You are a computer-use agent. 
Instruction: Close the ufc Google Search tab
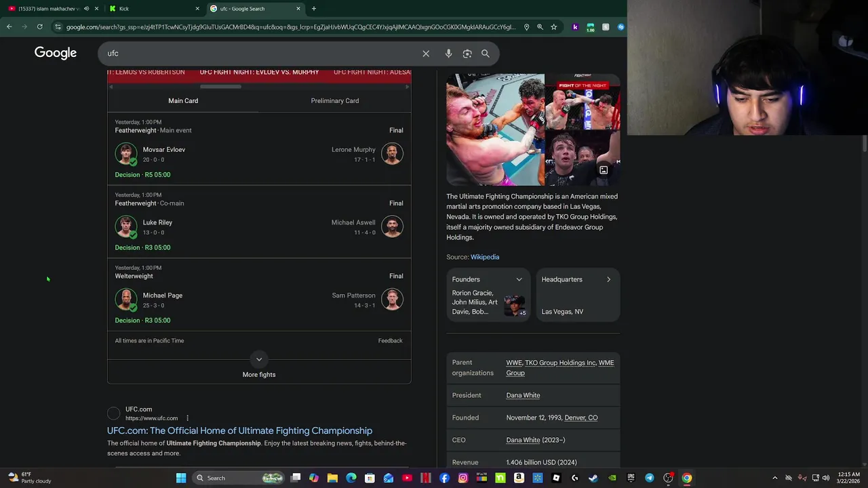tap(298, 9)
